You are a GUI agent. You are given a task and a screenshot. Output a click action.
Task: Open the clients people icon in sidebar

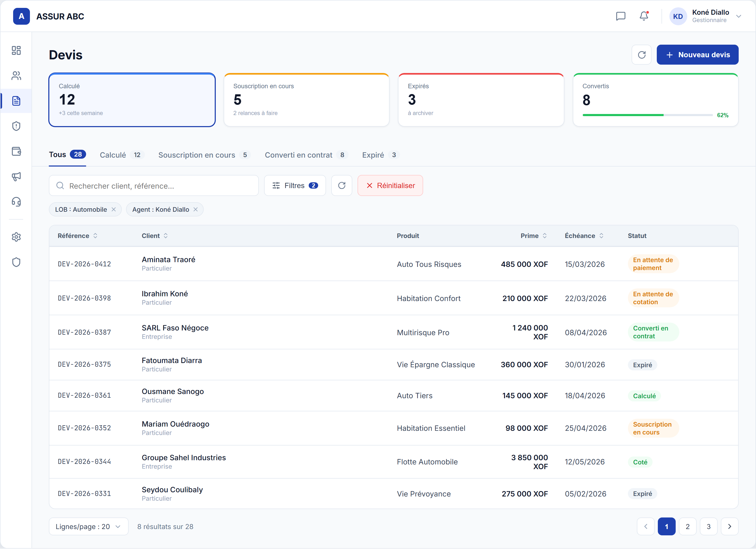click(16, 76)
